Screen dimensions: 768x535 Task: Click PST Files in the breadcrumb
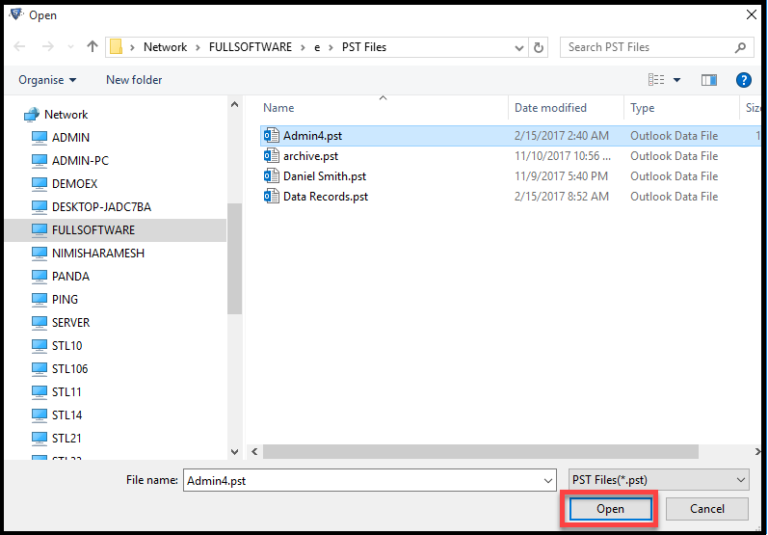[x=364, y=48]
